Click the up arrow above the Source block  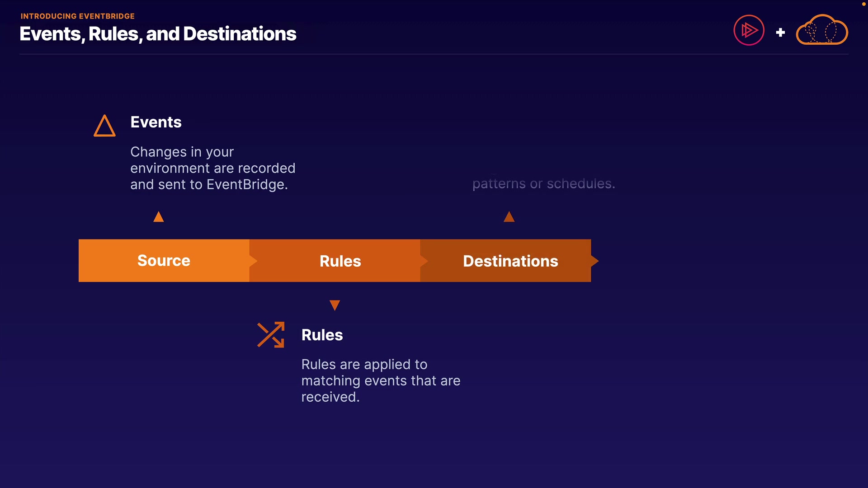pos(159,217)
